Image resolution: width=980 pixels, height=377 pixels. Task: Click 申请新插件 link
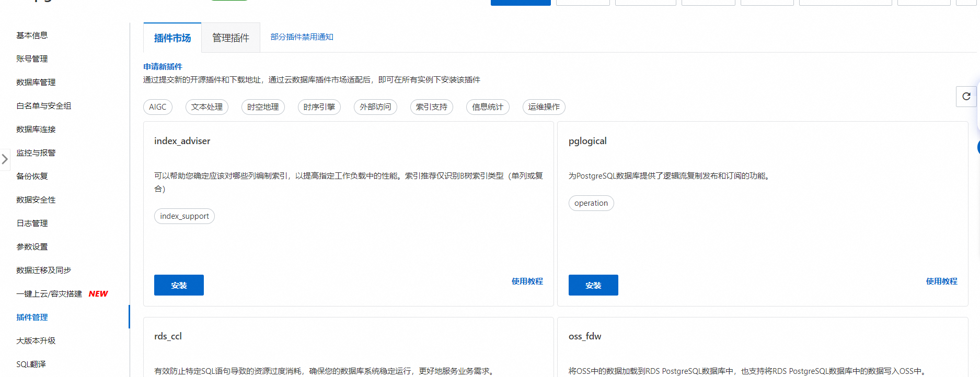(163, 66)
